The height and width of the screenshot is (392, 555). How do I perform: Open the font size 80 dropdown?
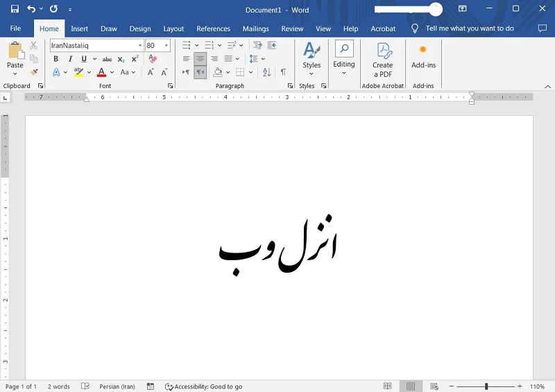[x=166, y=45]
